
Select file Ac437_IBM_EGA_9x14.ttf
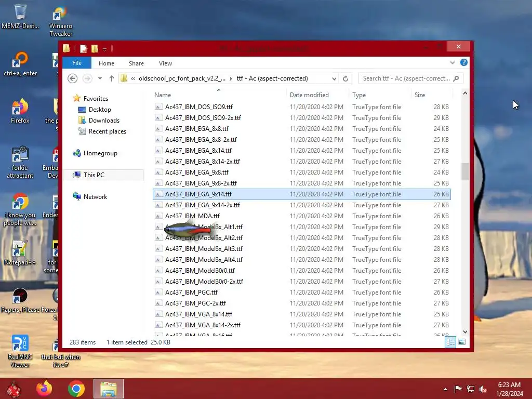coord(302,194)
